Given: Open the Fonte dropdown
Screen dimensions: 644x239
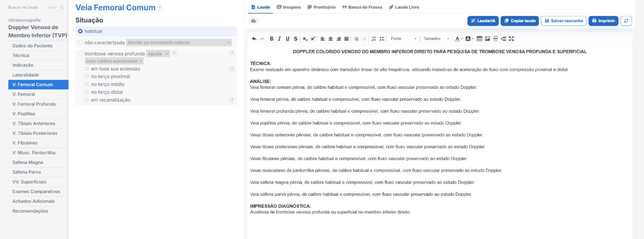Looking at the screenshot, I should pos(403,39).
